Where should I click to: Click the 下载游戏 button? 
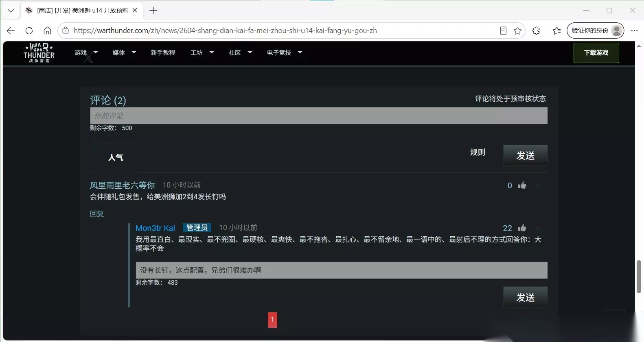click(596, 53)
